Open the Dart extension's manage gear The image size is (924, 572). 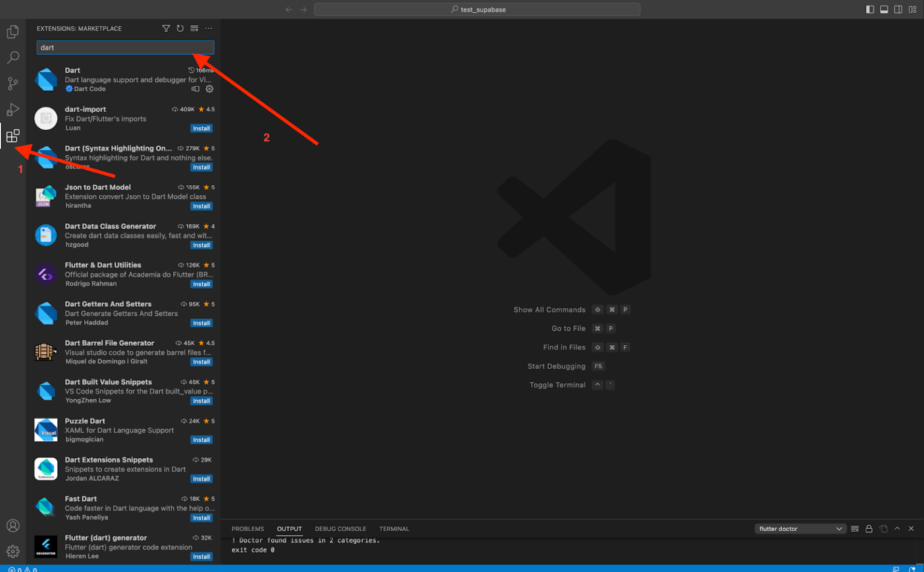click(209, 88)
